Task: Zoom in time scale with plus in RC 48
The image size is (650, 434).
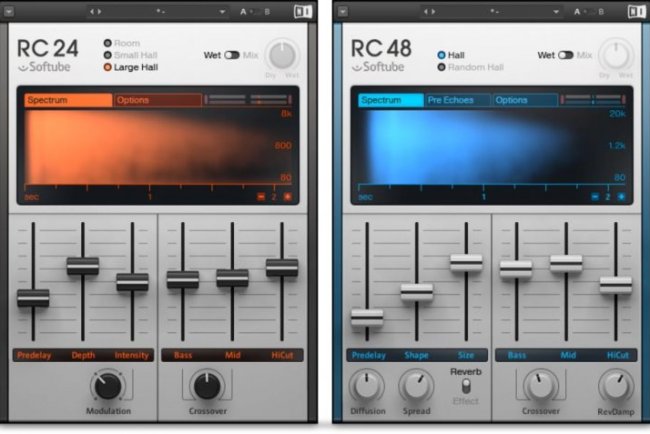Action: 621,196
